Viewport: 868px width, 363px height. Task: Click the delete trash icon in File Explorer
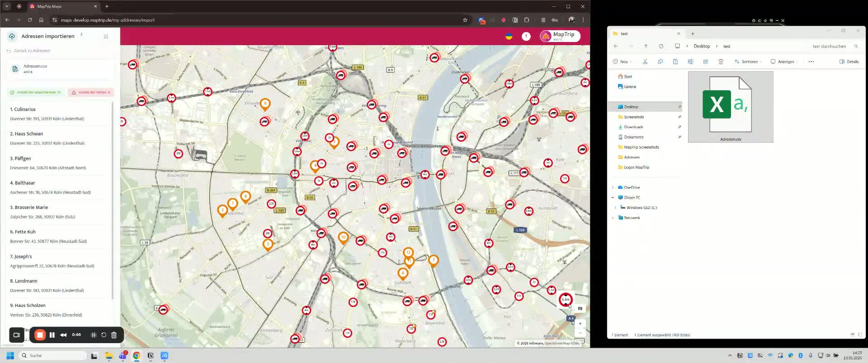[x=721, y=61]
